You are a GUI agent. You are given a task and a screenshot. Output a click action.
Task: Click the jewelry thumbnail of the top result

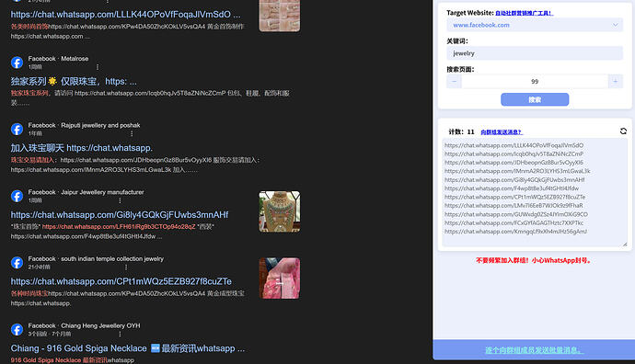pos(280,16)
